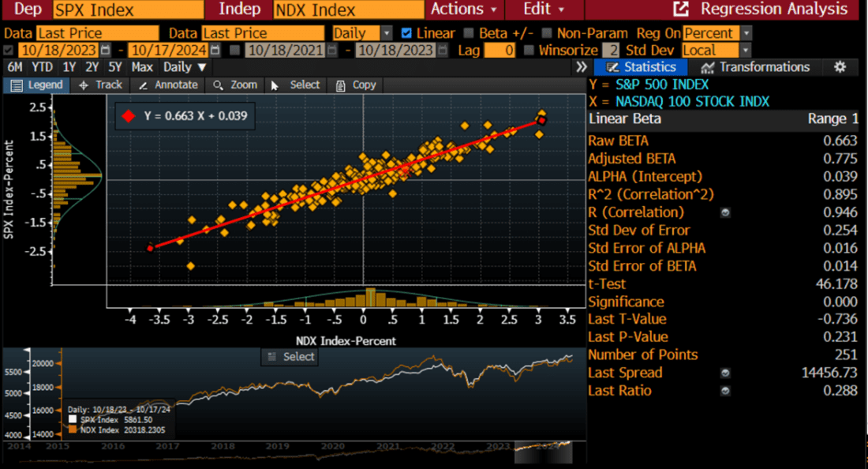Enable the second date range checkbox

pos(234,51)
